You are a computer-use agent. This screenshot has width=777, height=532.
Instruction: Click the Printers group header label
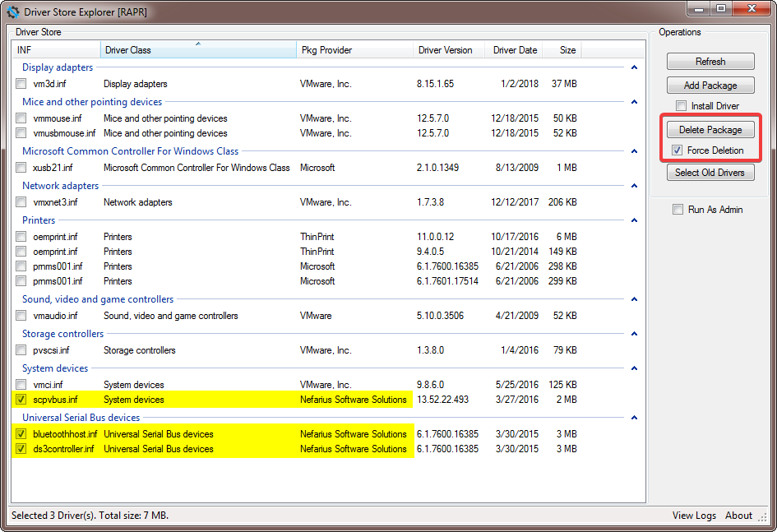(x=39, y=220)
